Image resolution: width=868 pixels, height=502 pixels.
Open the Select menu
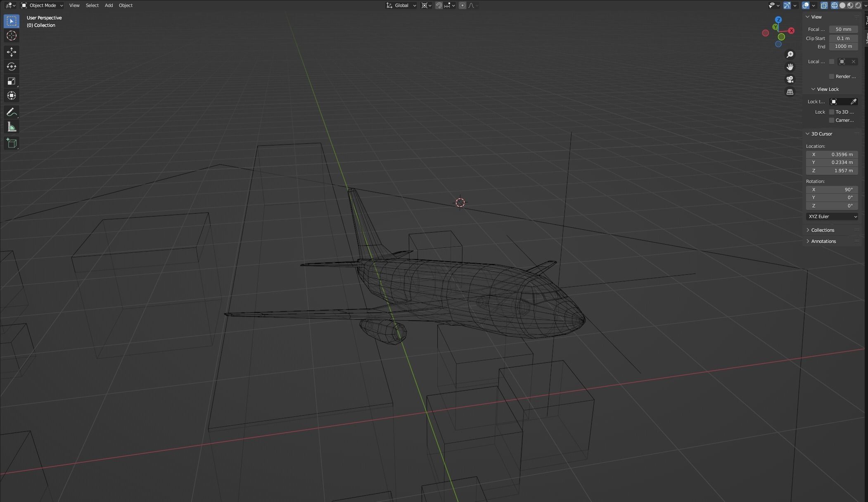92,5
